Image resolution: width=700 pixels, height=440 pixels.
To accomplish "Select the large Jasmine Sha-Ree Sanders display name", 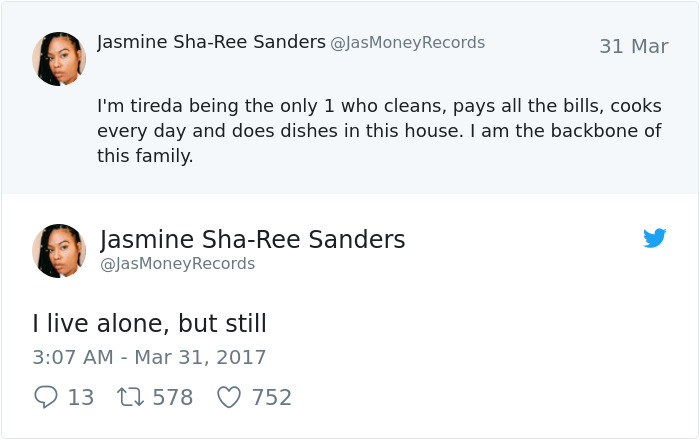I will pyautogui.click(x=252, y=239).
